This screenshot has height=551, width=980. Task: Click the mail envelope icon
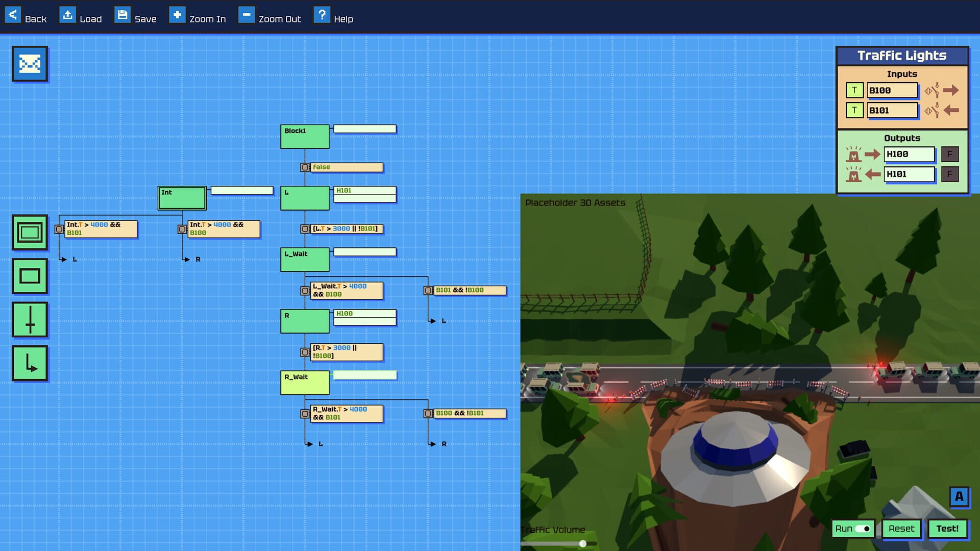point(30,64)
